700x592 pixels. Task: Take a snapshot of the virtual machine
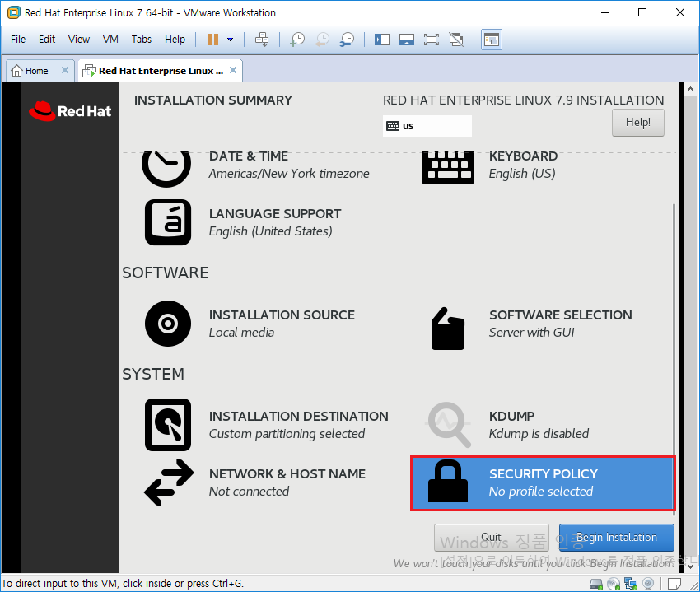point(297,40)
